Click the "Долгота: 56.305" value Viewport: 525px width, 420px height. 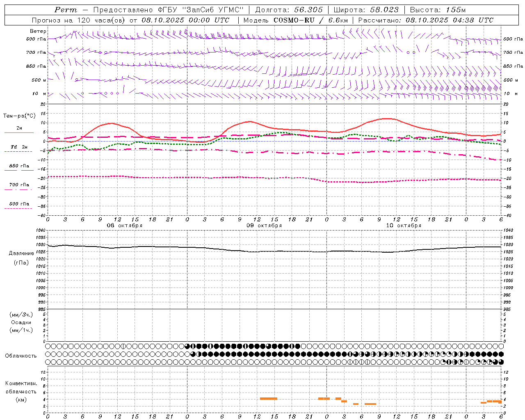coord(289,10)
